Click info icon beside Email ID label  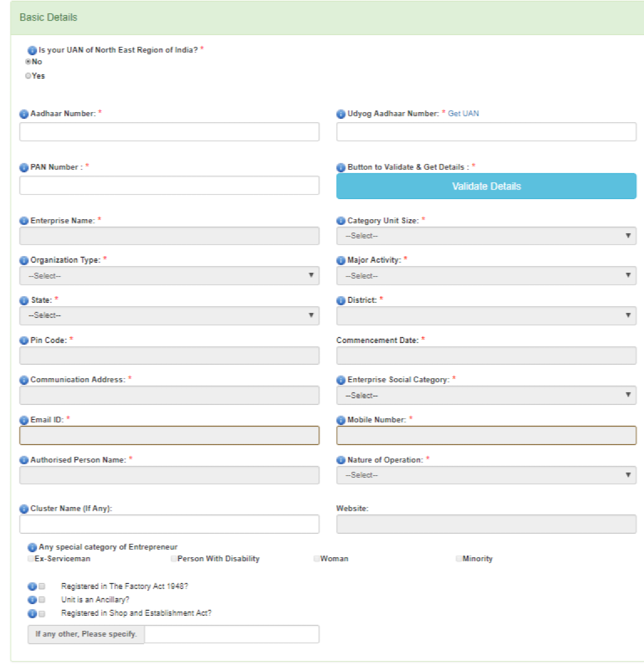click(x=24, y=420)
